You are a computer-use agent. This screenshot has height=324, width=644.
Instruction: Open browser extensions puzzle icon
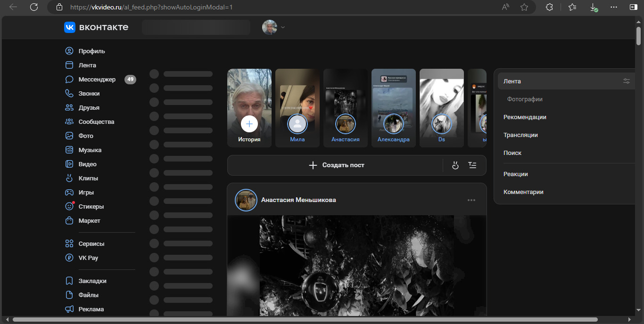coord(549,7)
